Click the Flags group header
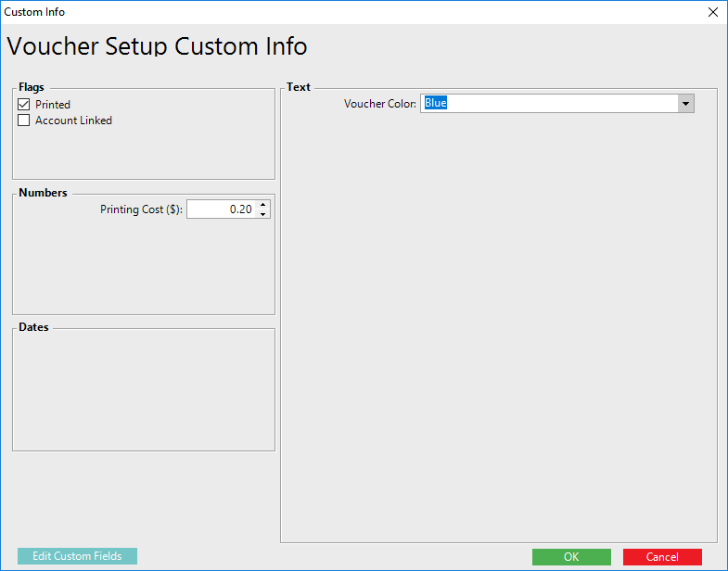The height and width of the screenshot is (571, 728). click(x=32, y=87)
